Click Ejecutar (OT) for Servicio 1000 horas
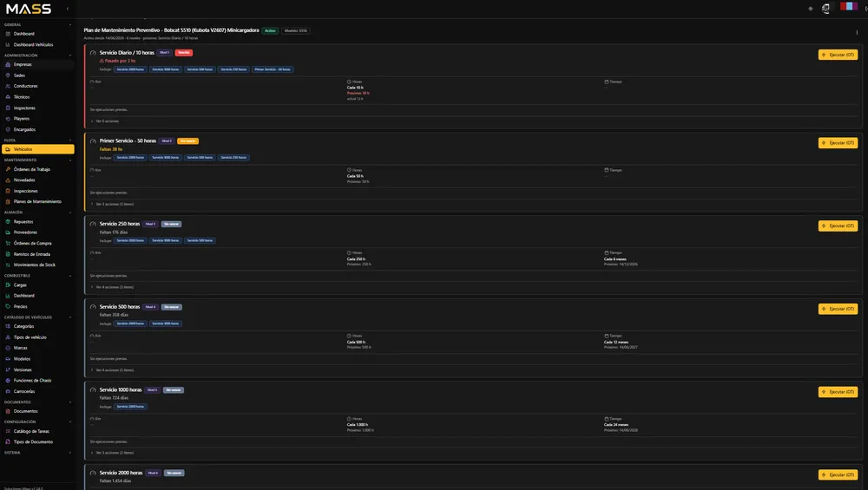868x490 pixels. click(x=838, y=391)
